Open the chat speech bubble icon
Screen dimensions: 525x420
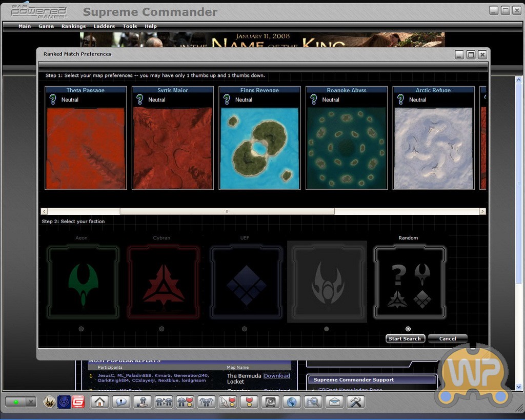(x=122, y=402)
